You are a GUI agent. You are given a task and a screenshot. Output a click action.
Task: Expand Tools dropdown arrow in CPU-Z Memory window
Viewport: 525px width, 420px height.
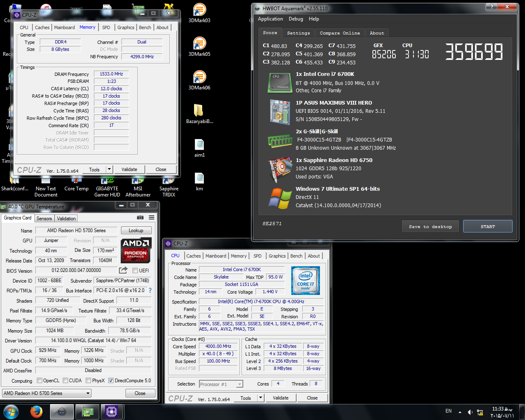coord(109,169)
